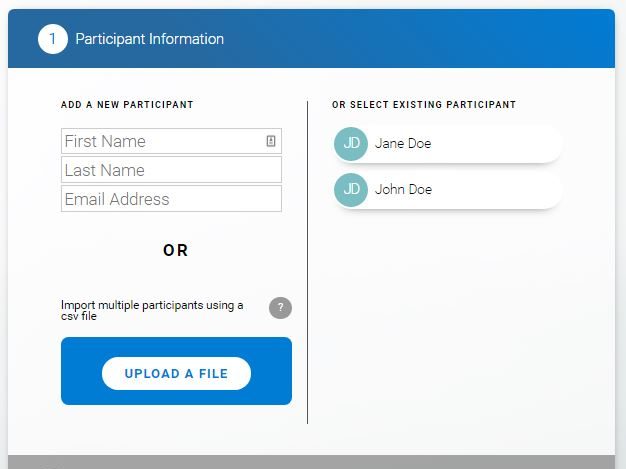The image size is (626, 469).
Task: Click Jane Doe's JD avatar circle
Action: (x=351, y=143)
